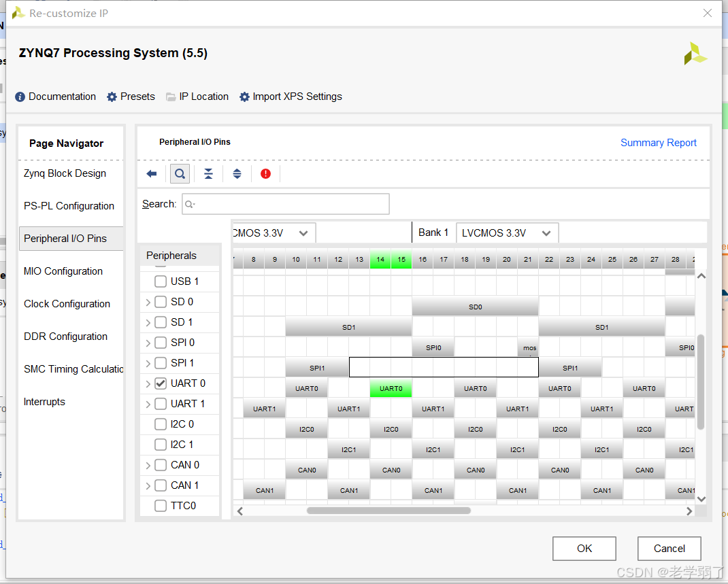728x584 pixels.
Task: Go to PS-PL Configuration page
Action: click(69, 206)
